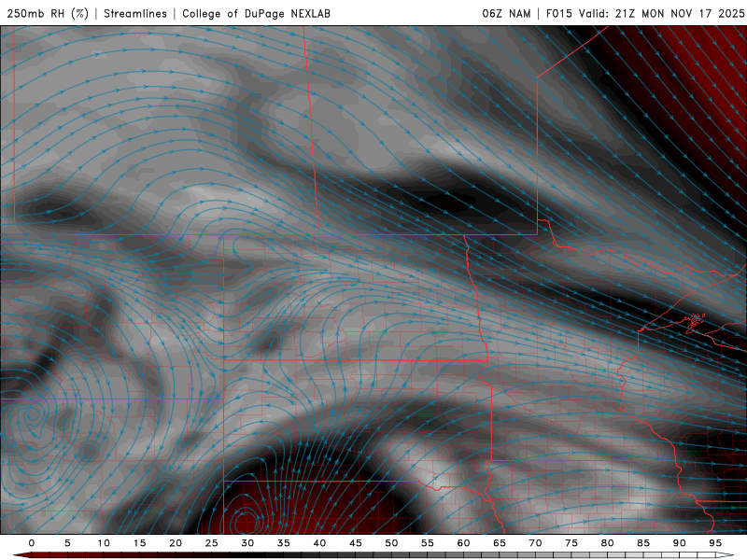Click the '30' label on the color scale
This screenshot has width=747, height=560.
point(247,543)
